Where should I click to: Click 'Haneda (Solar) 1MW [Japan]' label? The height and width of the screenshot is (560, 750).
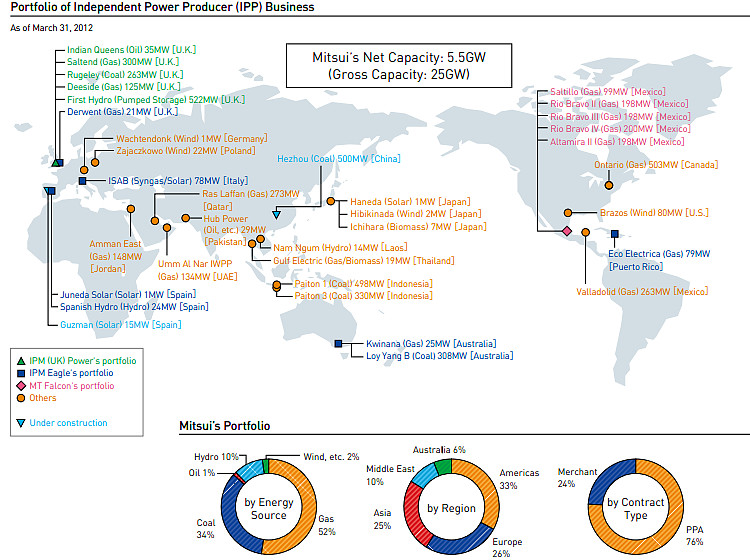tap(410, 202)
